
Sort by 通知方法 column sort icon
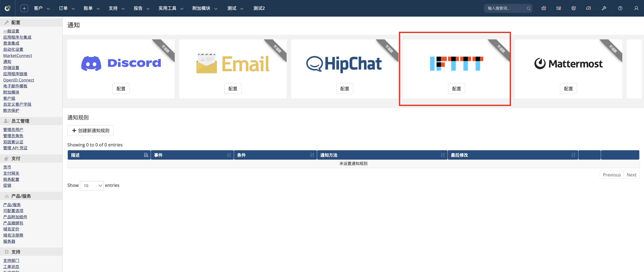[x=442, y=155]
